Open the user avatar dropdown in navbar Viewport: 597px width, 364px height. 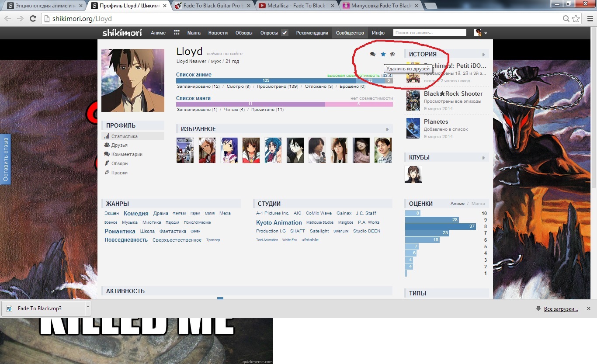point(480,33)
